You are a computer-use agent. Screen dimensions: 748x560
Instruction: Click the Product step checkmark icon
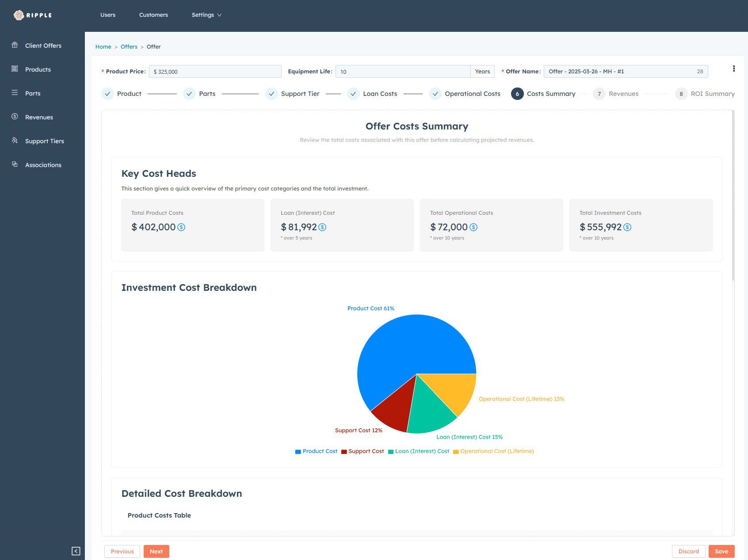click(107, 94)
